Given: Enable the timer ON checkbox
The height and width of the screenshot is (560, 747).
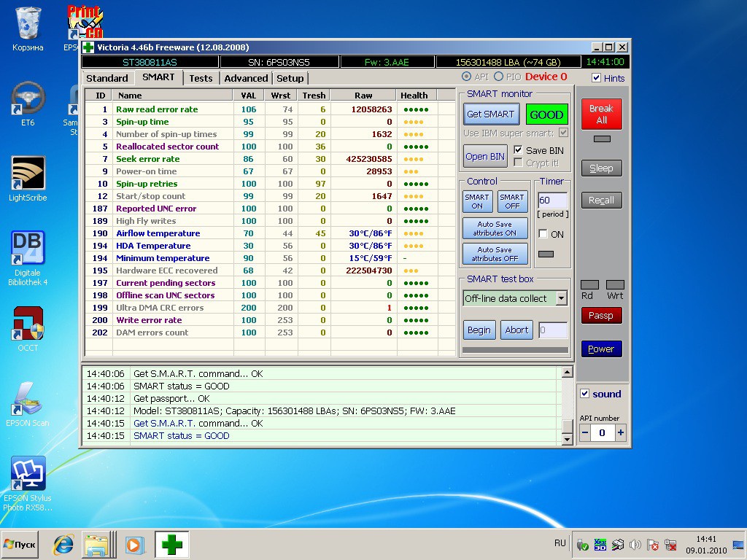Looking at the screenshot, I should coord(543,234).
